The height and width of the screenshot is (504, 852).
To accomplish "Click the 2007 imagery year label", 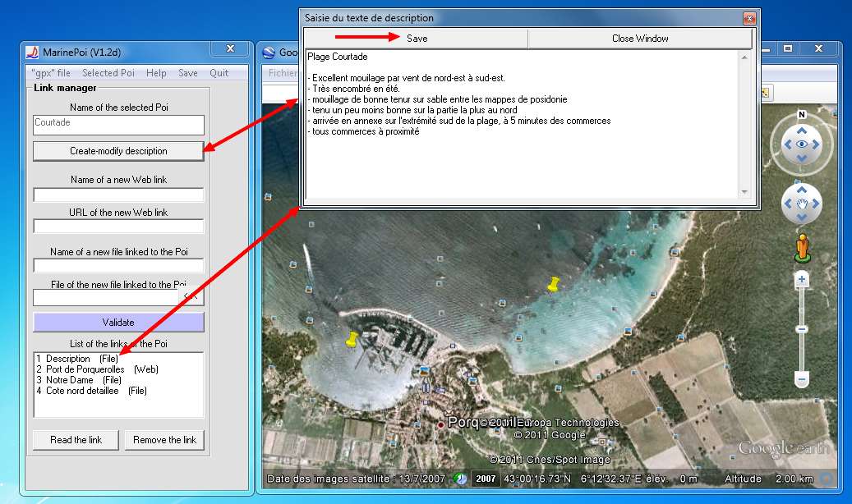I will tap(486, 479).
